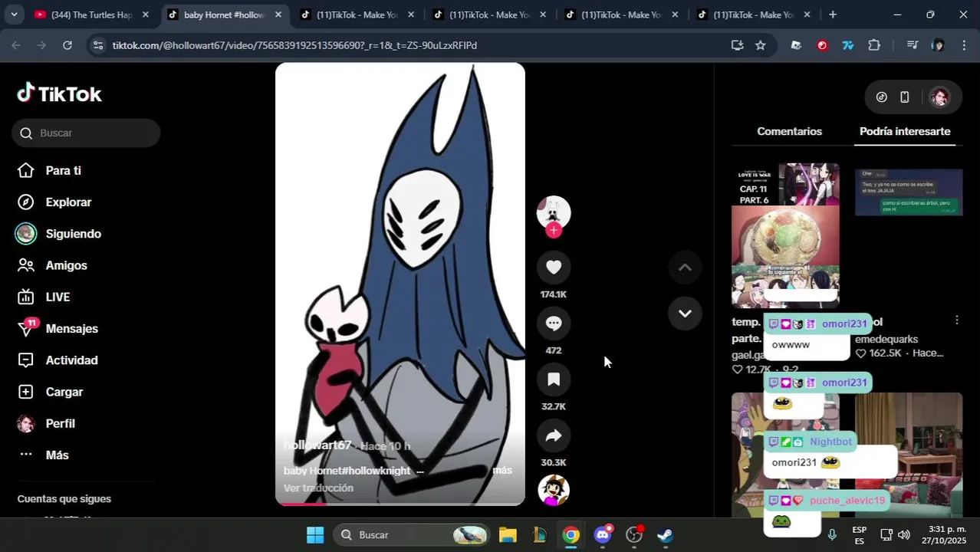The width and height of the screenshot is (980, 552).
Task: Click the emedequarks username
Action: [886, 339]
